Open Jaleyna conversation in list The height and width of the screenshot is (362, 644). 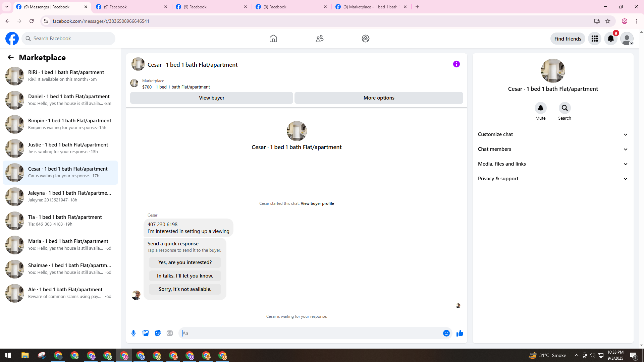tap(60, 196)
